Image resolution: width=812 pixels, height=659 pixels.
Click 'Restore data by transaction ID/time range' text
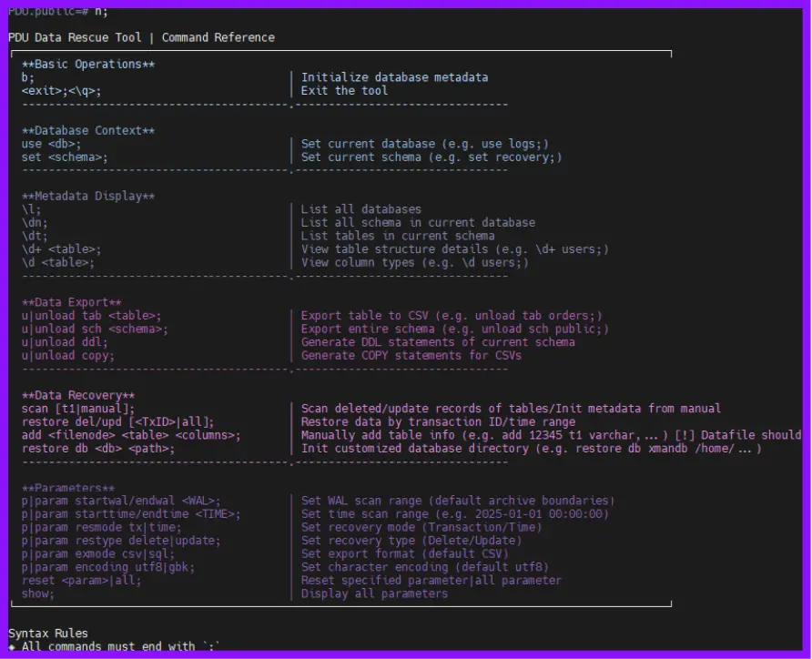[438, 422]
